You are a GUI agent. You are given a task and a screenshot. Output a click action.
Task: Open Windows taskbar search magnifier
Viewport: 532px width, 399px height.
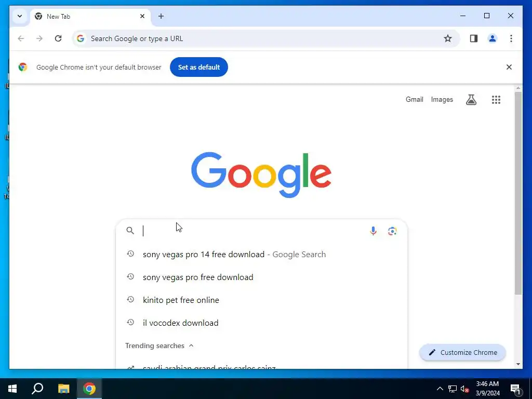(37, 389)
